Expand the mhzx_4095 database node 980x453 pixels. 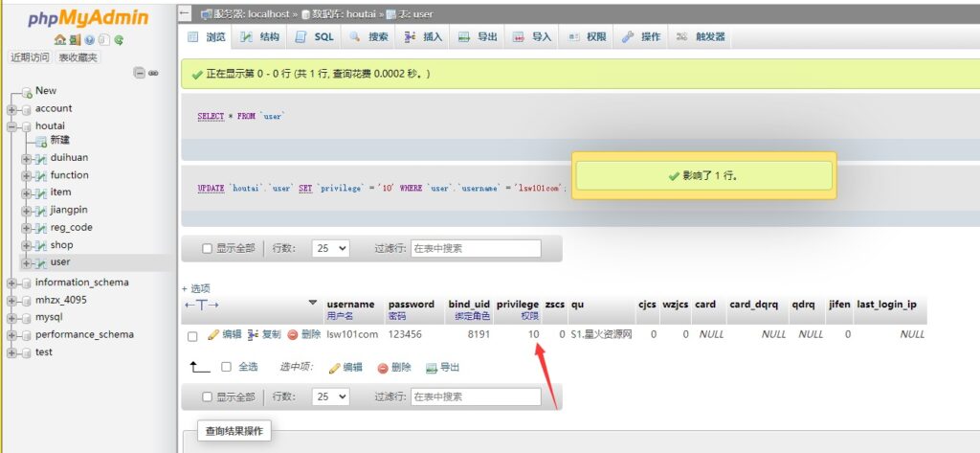11,301
